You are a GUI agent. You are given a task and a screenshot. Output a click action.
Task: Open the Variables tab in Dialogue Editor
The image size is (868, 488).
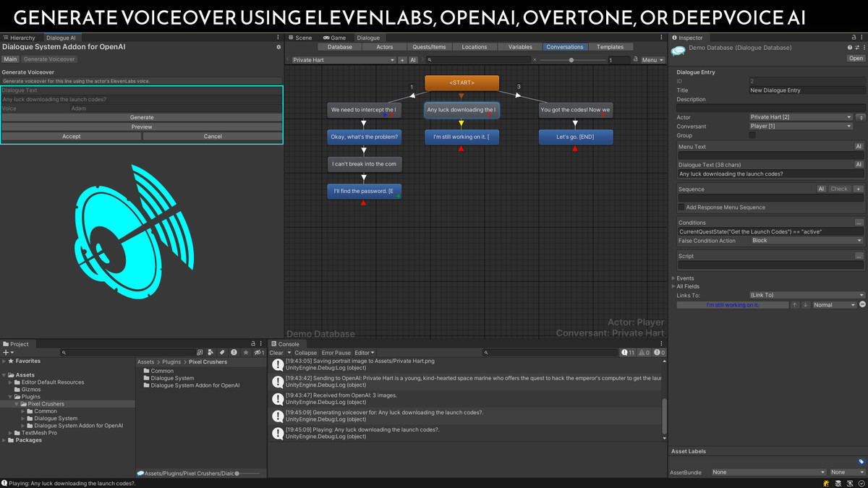tap(520, 47)
